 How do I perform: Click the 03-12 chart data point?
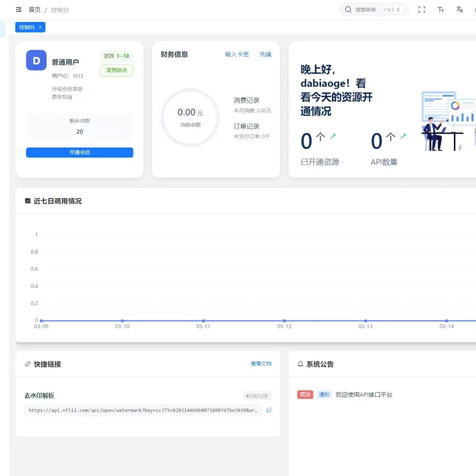click(284, 321)
